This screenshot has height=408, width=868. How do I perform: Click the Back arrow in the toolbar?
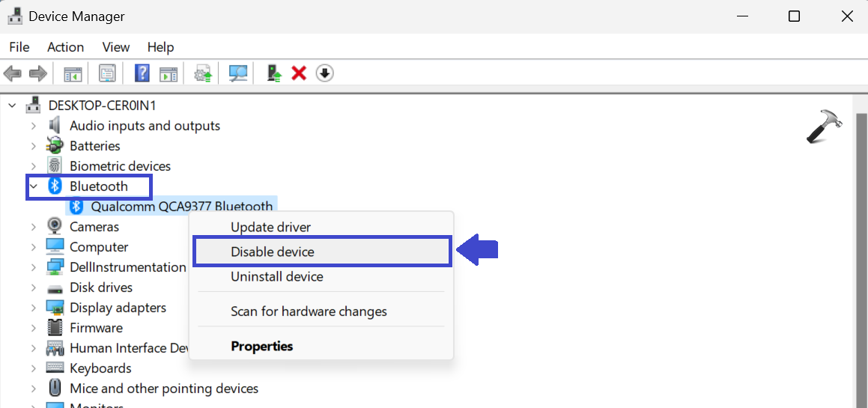click(x=13, y=73)
